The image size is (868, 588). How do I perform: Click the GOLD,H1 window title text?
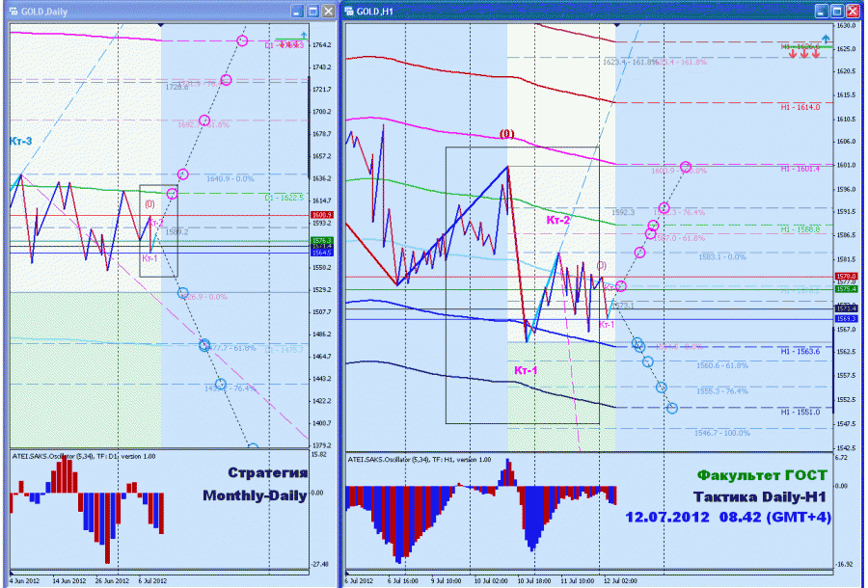click(375, 12)
